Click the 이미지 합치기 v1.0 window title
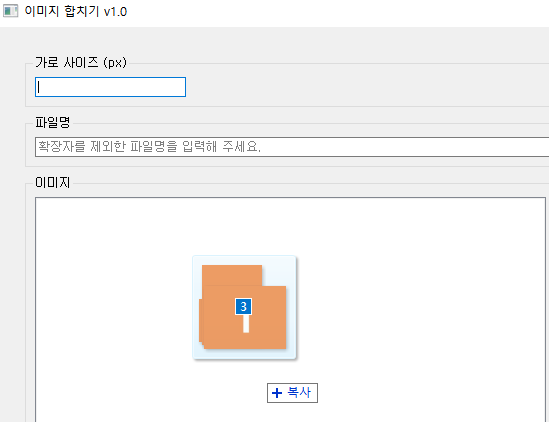This screenshot has height=422, width=549. [x=76, y=11]
